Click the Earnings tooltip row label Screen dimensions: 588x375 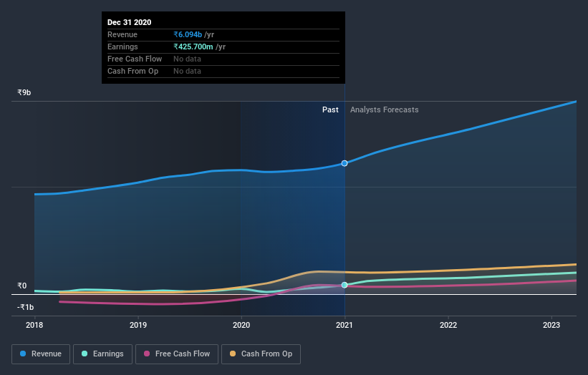[122, 47]
